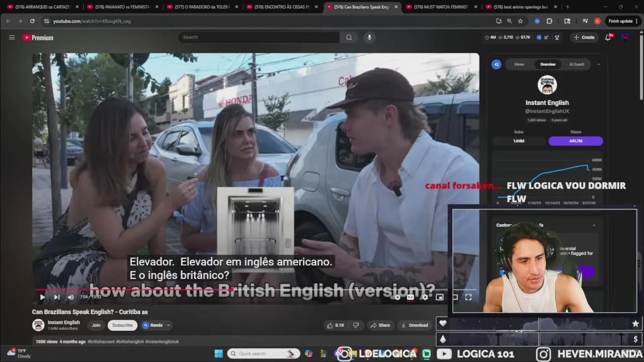This screenshot has height=362, width=644.
Task: Click the YouTube search input field
Action: point(259,37)
